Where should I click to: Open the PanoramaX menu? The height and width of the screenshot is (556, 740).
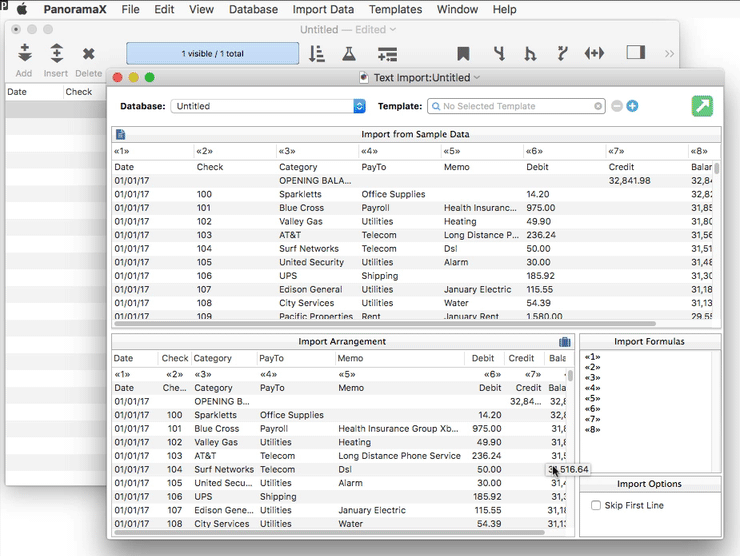pos(75,9)
